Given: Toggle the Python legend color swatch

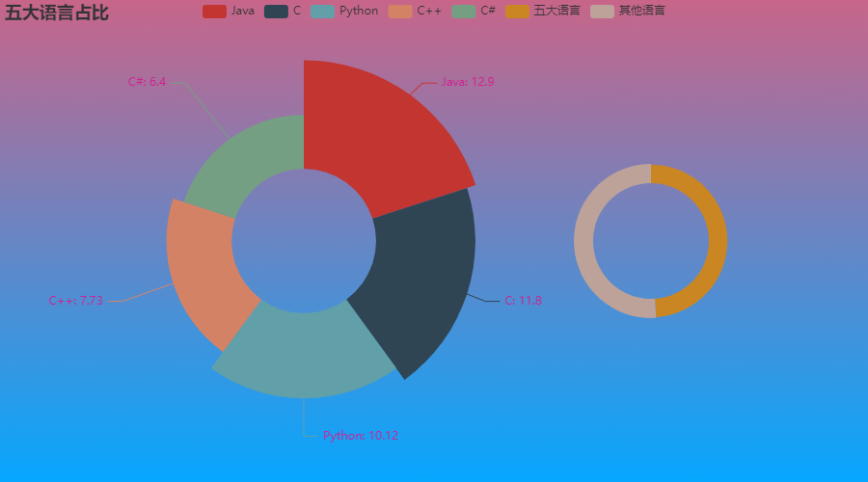Looking at the screenshot, I should [x=322, y=11].
